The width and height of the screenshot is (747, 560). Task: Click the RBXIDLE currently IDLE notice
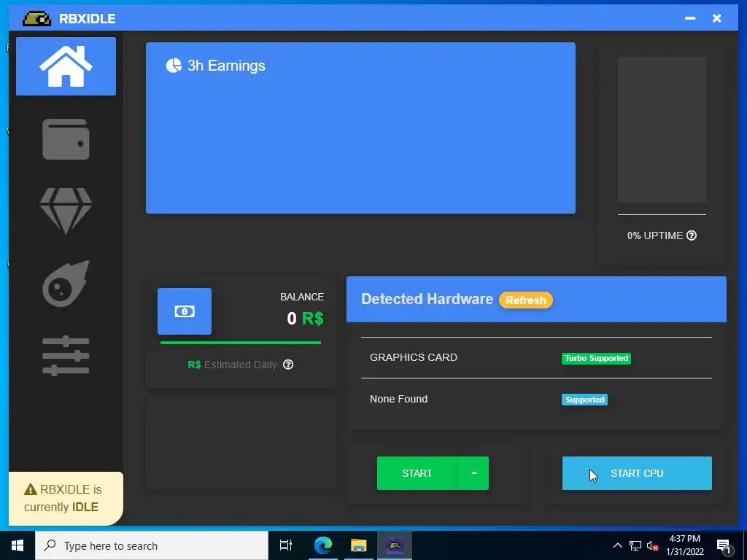coord(66,499)
